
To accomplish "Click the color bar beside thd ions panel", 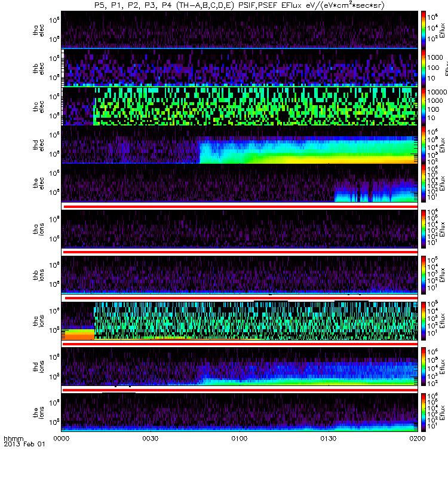I will click(424, 367).
